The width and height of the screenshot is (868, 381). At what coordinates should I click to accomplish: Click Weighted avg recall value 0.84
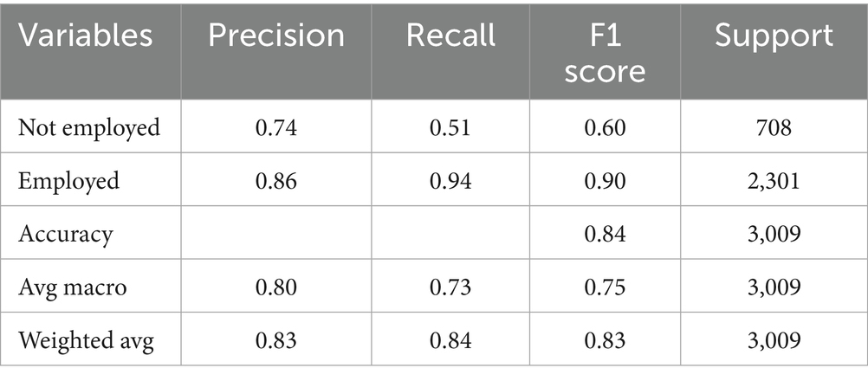pos(453,341)
